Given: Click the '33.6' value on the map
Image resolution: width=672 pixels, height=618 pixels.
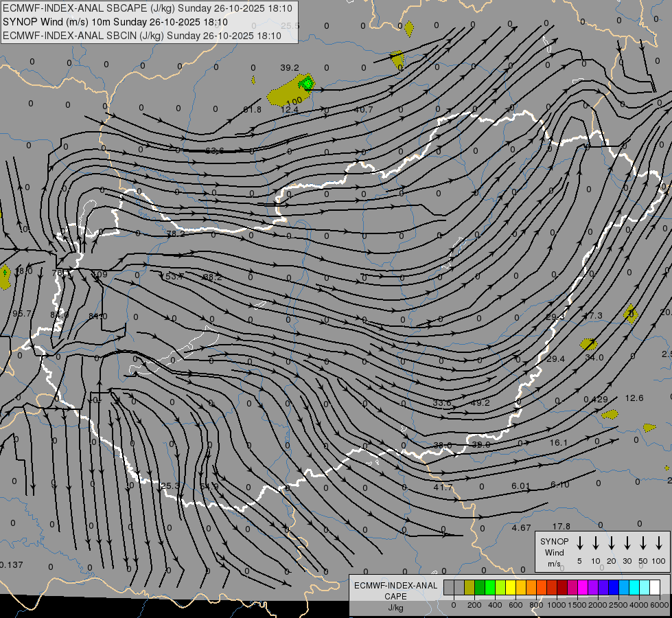Looking at the screenshot, I should click(442, 402).
